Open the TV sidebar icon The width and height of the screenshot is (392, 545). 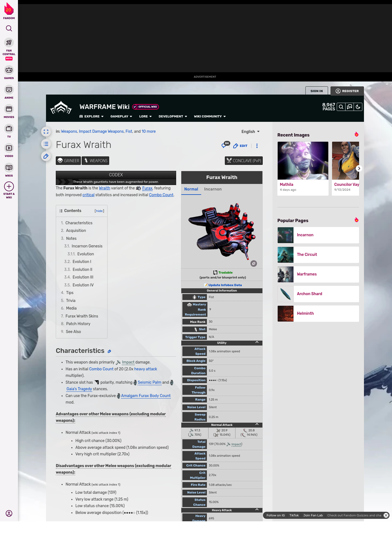pyautogui.click(x=9, y=129)
